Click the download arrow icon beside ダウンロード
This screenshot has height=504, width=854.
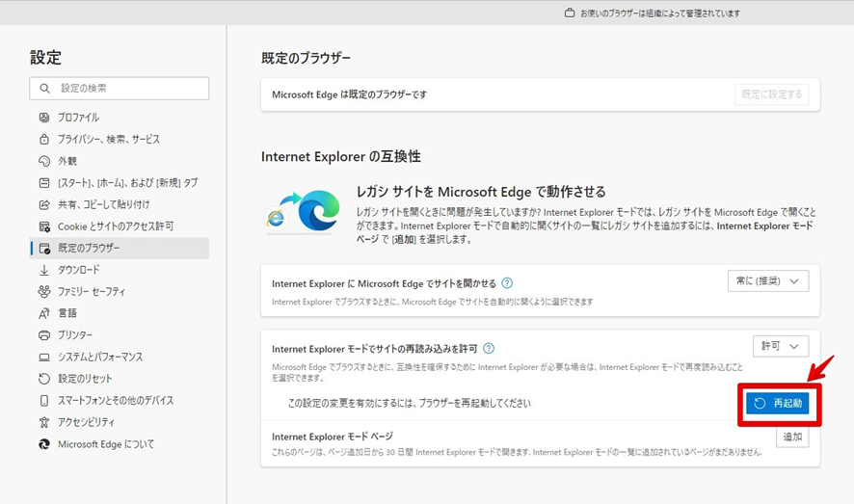click(44, 270)
